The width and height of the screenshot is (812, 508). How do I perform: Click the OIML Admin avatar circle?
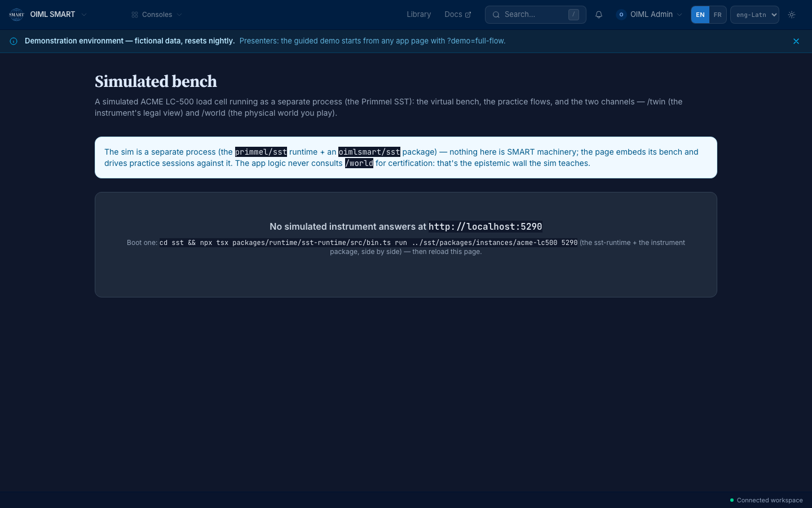pyautogui.click(x=621, y=15)
